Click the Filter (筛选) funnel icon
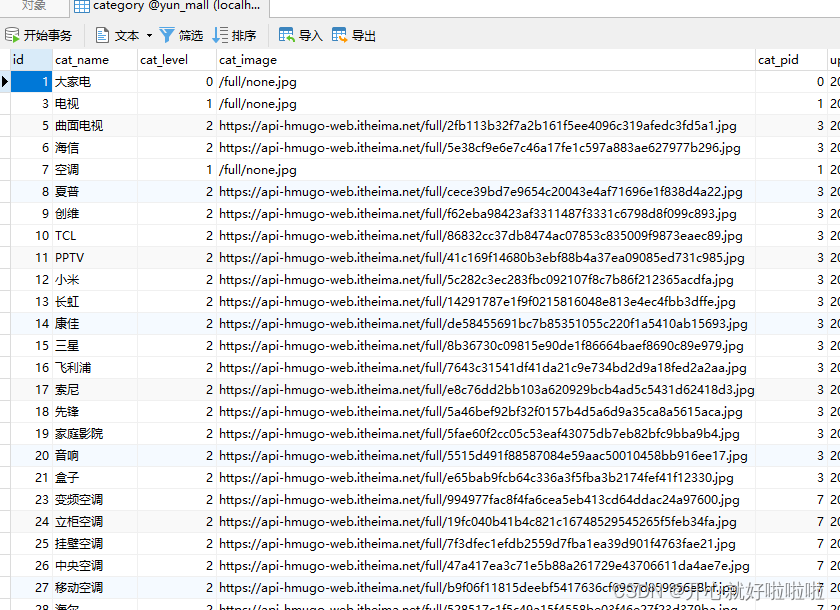This screenshot has width=840, height=610. [167, 35]
